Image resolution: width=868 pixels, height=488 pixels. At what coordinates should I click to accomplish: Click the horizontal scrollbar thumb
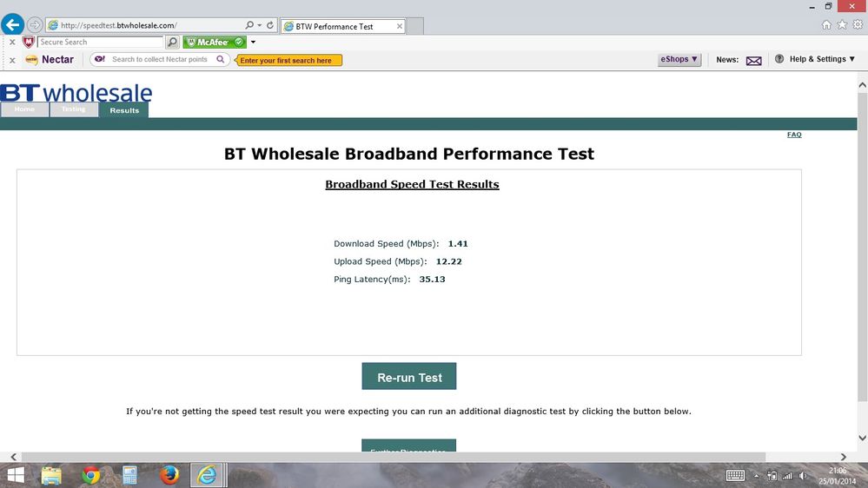[x=394, y=457]
